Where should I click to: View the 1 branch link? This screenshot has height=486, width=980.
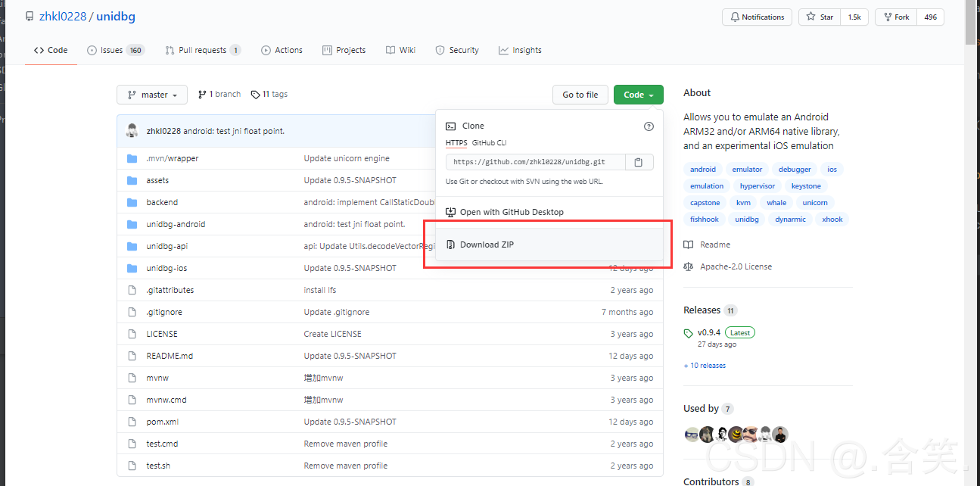tap(219, 94)
